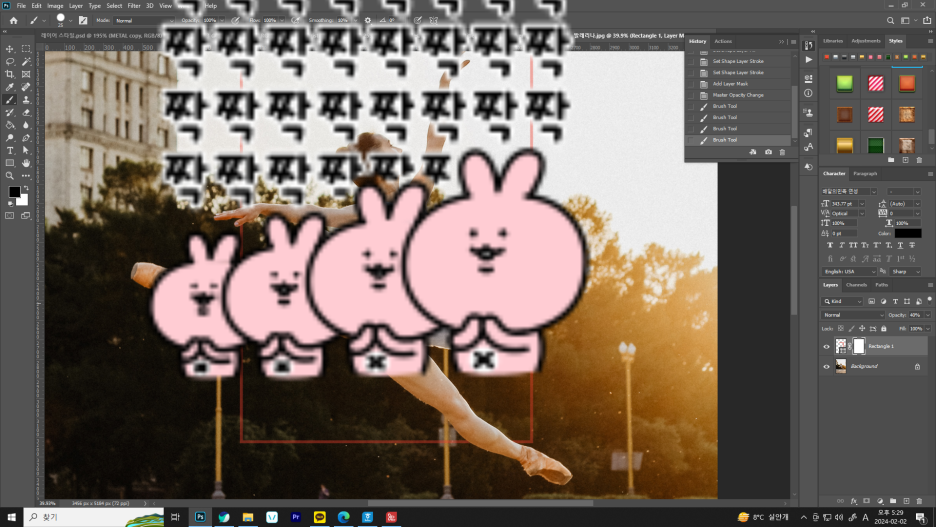This screenshot has height=527, width=936.
Task: Select the Hand tool
Action: coord(26,163)
